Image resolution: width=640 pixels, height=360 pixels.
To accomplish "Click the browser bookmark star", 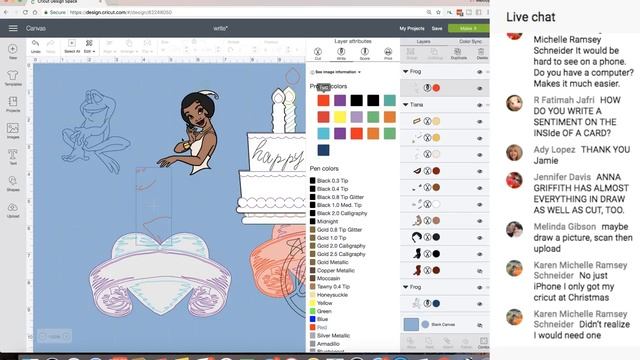I will [x=438, y=12].
